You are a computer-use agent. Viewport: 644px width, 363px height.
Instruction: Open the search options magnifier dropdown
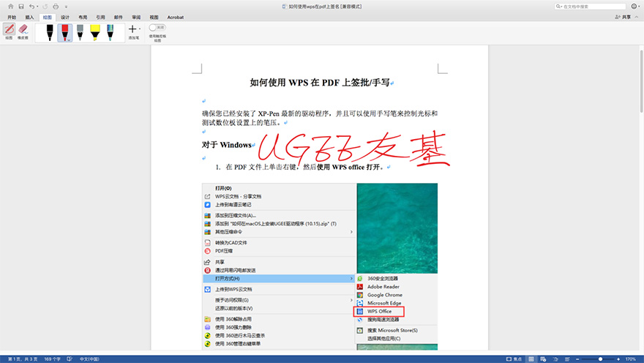[558, 7]
